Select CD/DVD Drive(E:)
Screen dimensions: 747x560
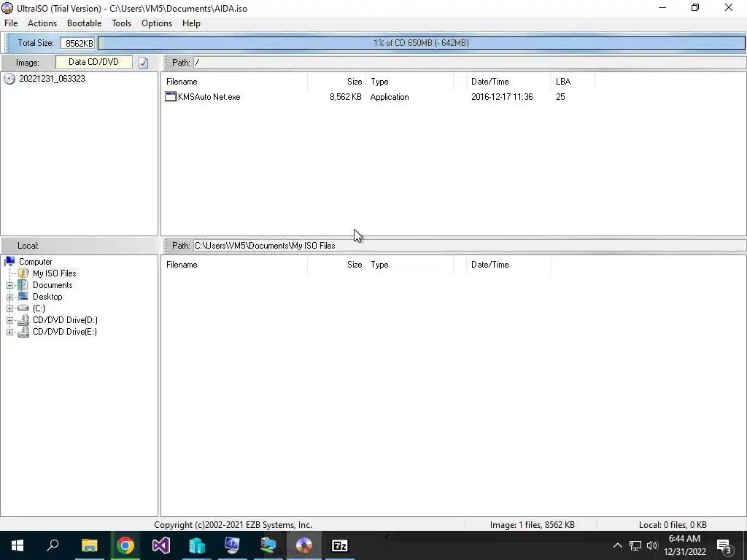64,332
